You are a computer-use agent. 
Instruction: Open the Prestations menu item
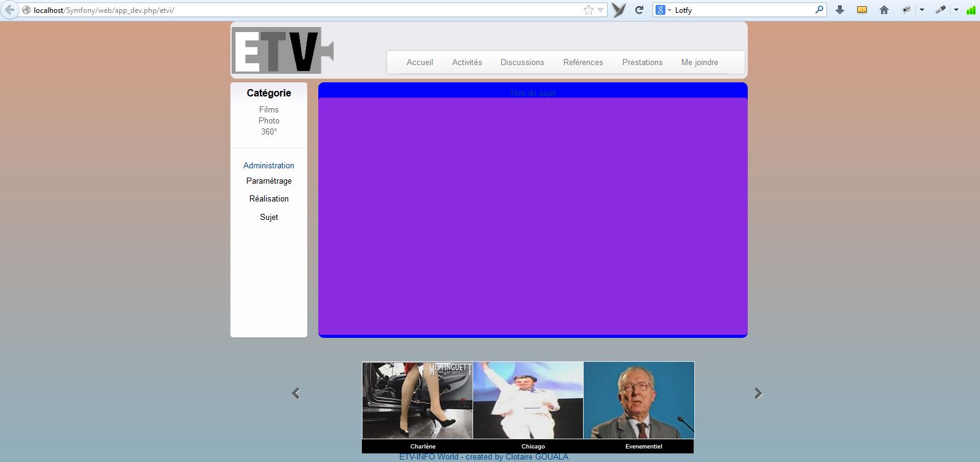[642, 62]
